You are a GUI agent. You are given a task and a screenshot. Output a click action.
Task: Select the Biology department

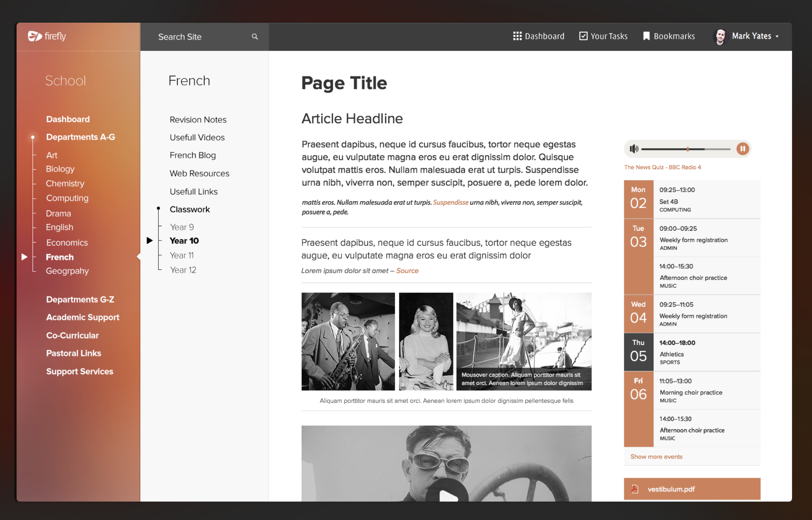click(60, 169)
